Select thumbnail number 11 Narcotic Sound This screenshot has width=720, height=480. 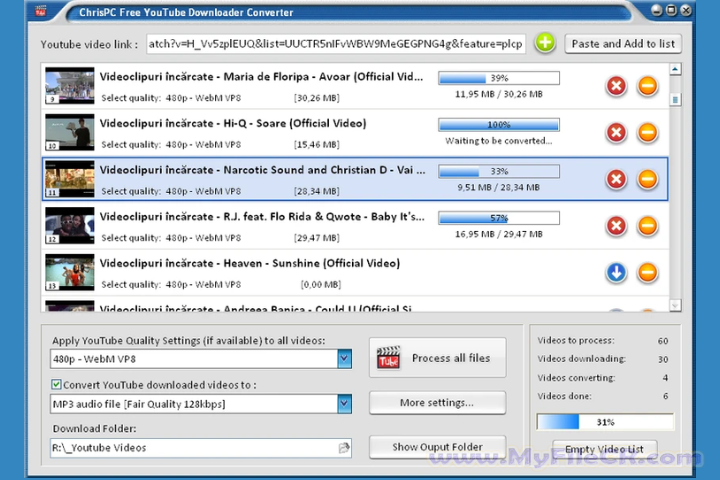pyautogui.click(x=70, y=179)
